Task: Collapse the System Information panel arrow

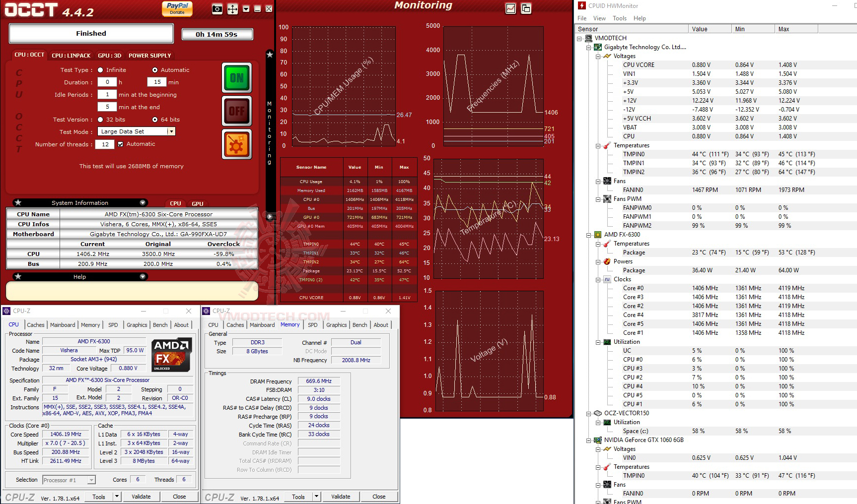Action: [143, 202]
